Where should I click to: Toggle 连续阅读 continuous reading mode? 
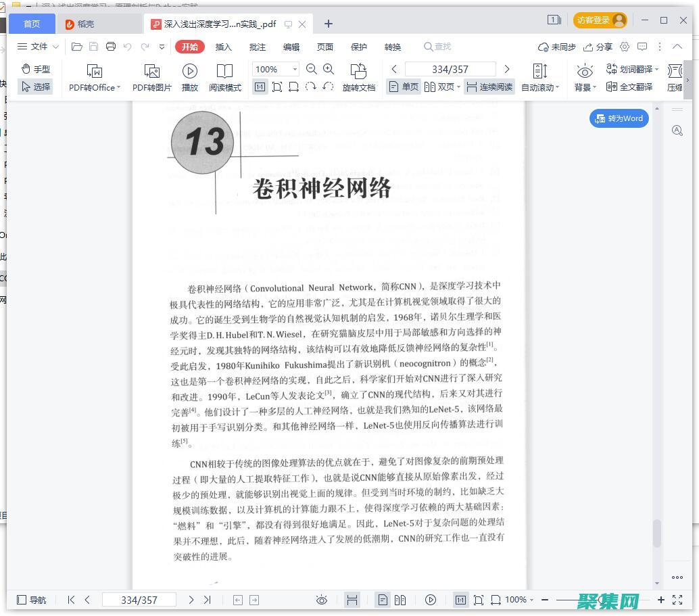click(490, 87)
